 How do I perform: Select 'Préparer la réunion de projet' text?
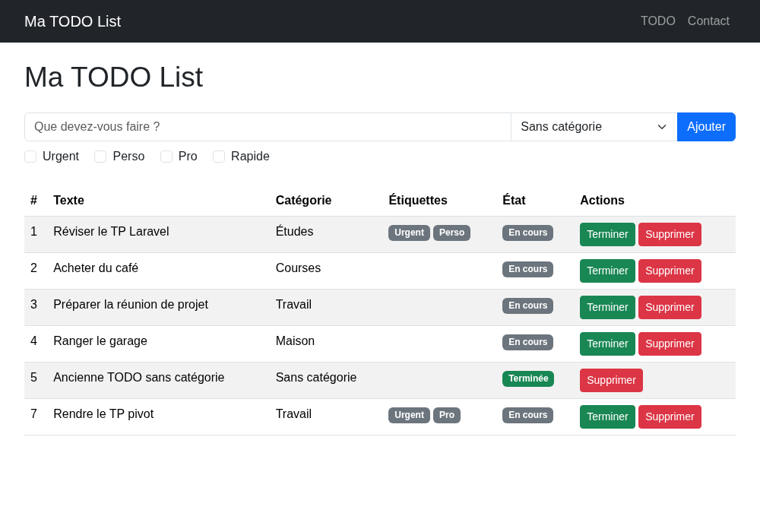131,305
